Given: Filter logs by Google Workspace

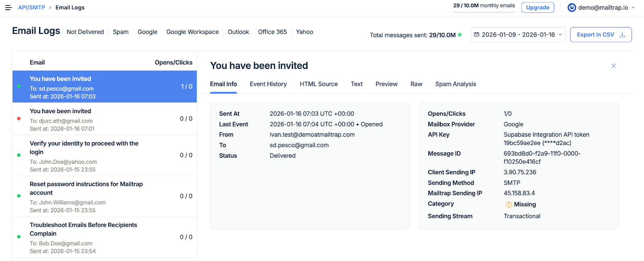Looking at the screenshot, I should [192, 32].
